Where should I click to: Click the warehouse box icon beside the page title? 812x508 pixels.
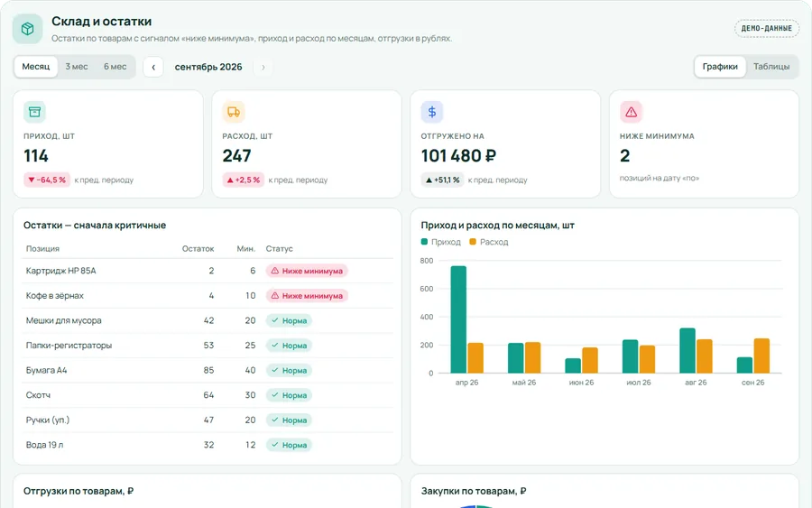coord(27,29)
